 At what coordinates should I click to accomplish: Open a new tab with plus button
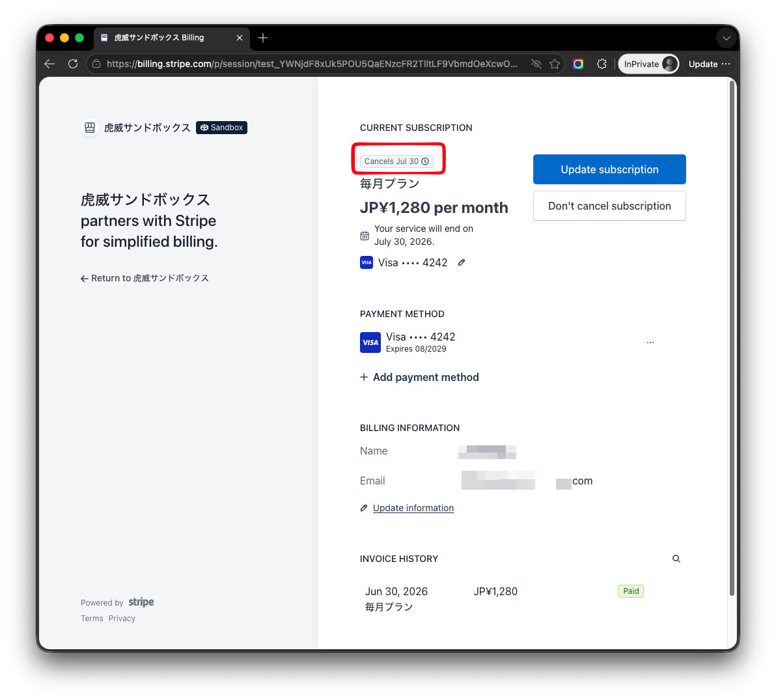click(x=263, y=38)
